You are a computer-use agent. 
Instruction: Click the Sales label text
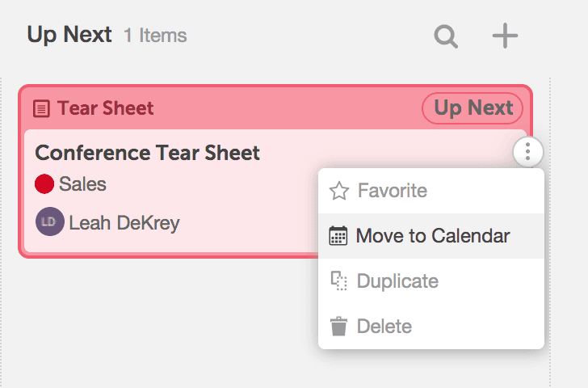tap(82, 184)
